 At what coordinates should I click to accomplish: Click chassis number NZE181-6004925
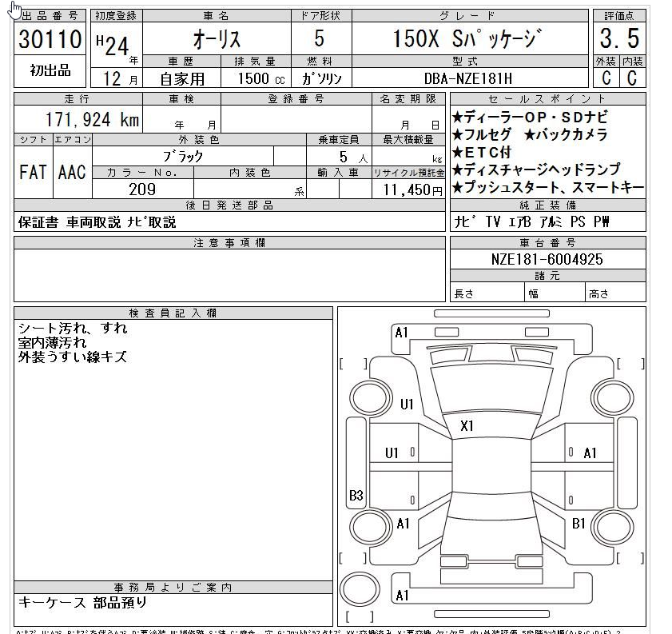547,259
